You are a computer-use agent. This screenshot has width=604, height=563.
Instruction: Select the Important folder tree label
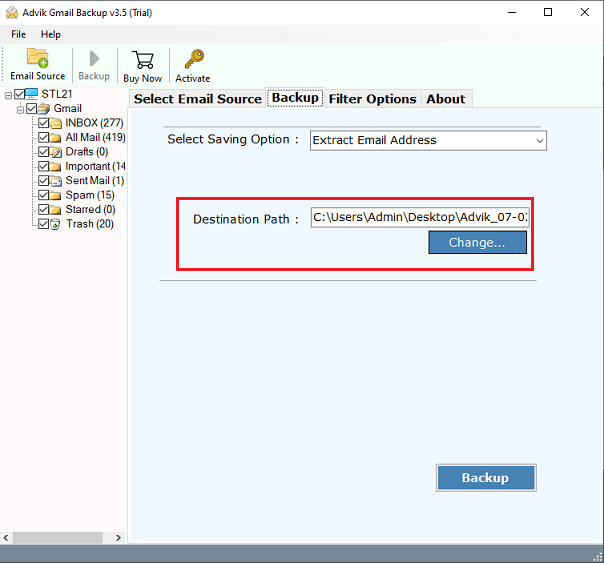click(95, 166)
